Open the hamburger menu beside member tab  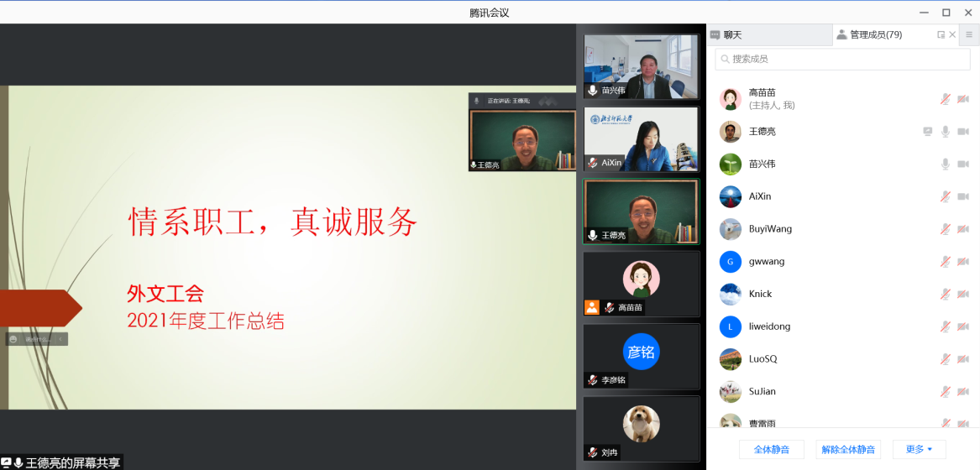pyautogui.click(x=969, y=35)
